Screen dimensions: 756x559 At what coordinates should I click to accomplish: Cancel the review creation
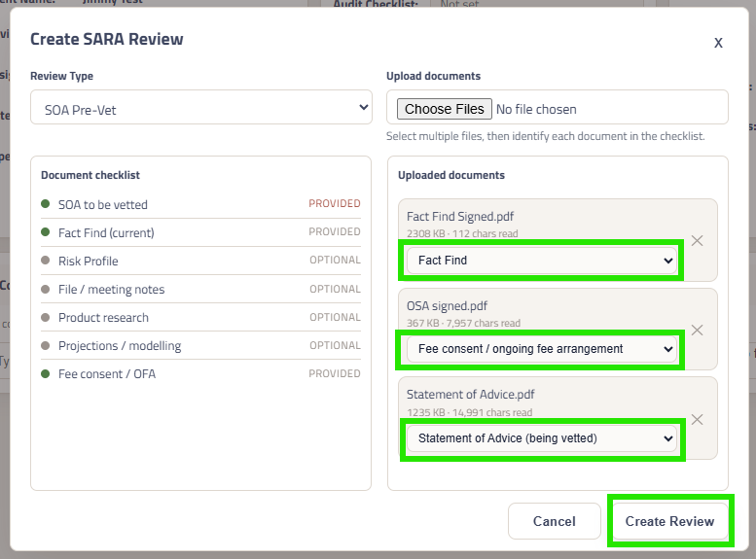tap(555, 521)
